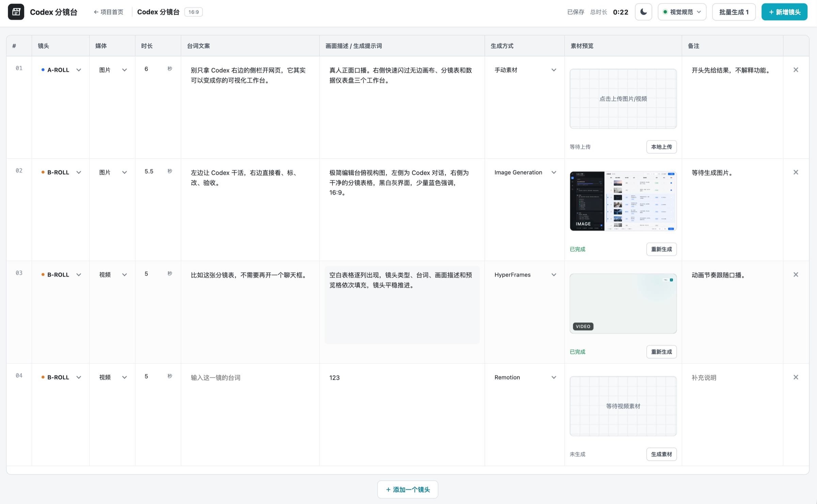Delete row 03 with the X icon
This screenshot has height=504, width=817.
pos(796,275)
